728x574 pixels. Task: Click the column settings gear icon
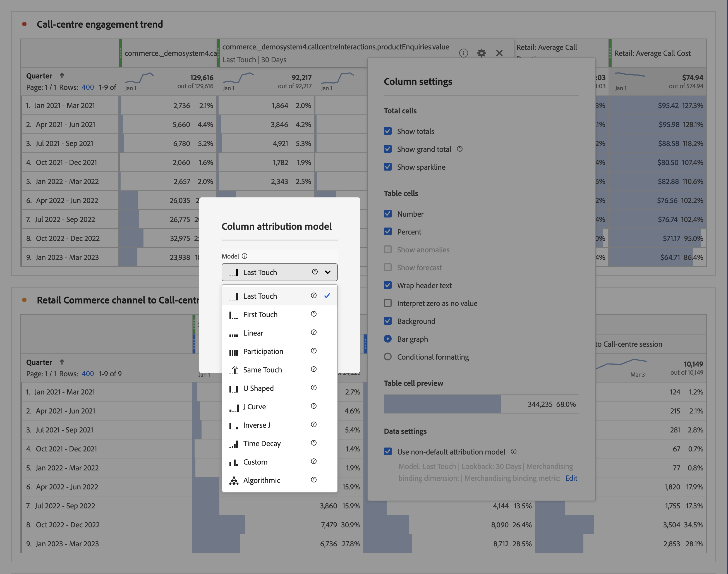pyautogui.click(x=481, y=53)
